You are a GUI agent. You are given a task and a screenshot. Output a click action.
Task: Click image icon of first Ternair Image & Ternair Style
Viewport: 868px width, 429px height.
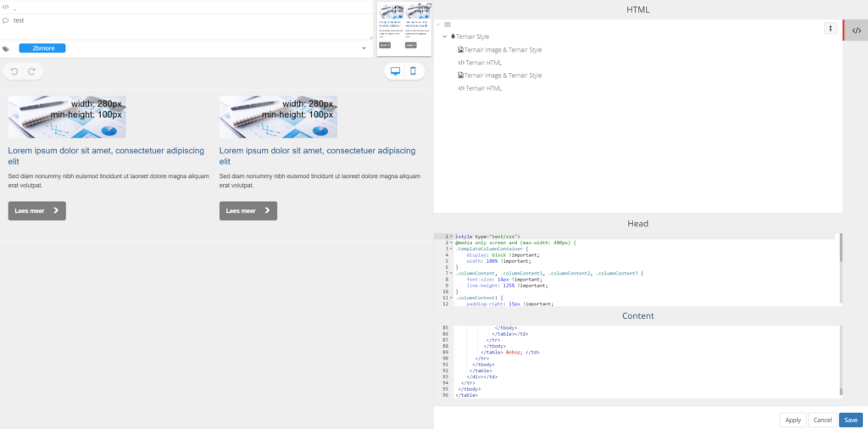pos(460,50)
